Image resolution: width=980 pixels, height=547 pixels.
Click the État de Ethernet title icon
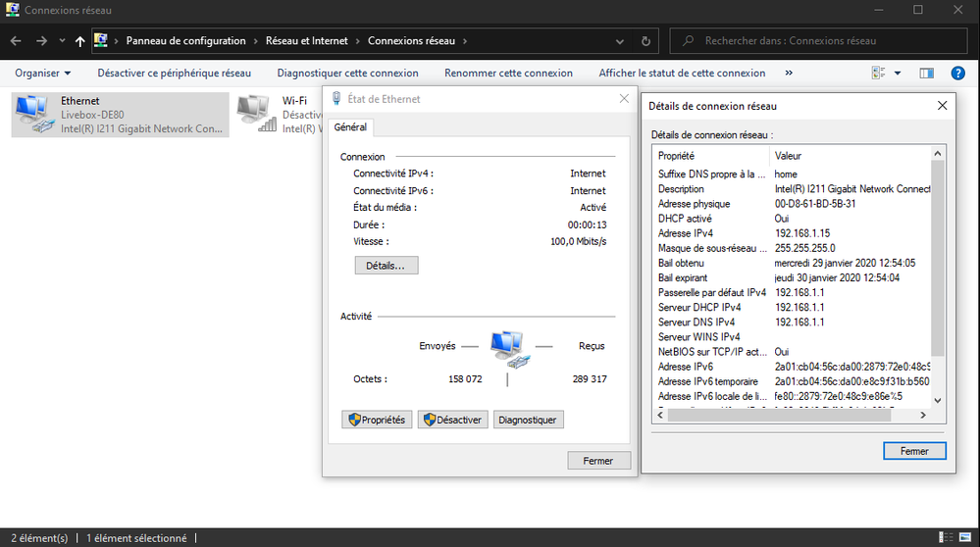pyautogui.click(x=336, y=99)
